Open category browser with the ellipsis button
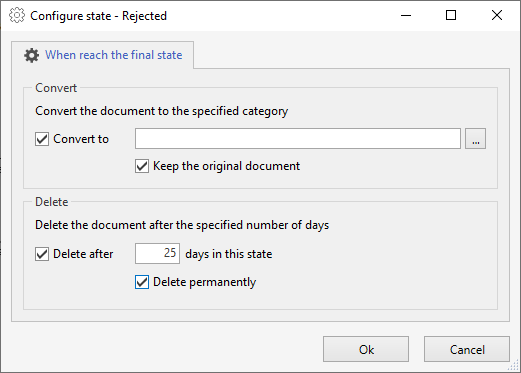The image size is (521, 373). [476, 139]
